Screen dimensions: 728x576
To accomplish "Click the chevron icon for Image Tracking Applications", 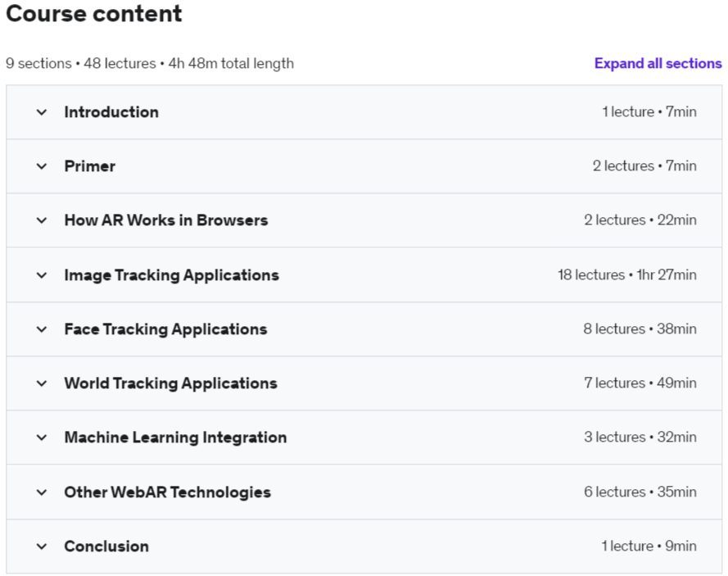I will point(42,275).
